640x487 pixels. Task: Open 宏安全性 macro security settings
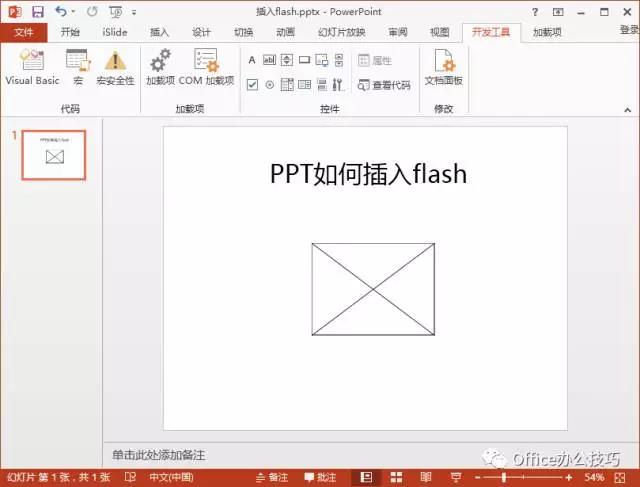(x=115, y=67)
